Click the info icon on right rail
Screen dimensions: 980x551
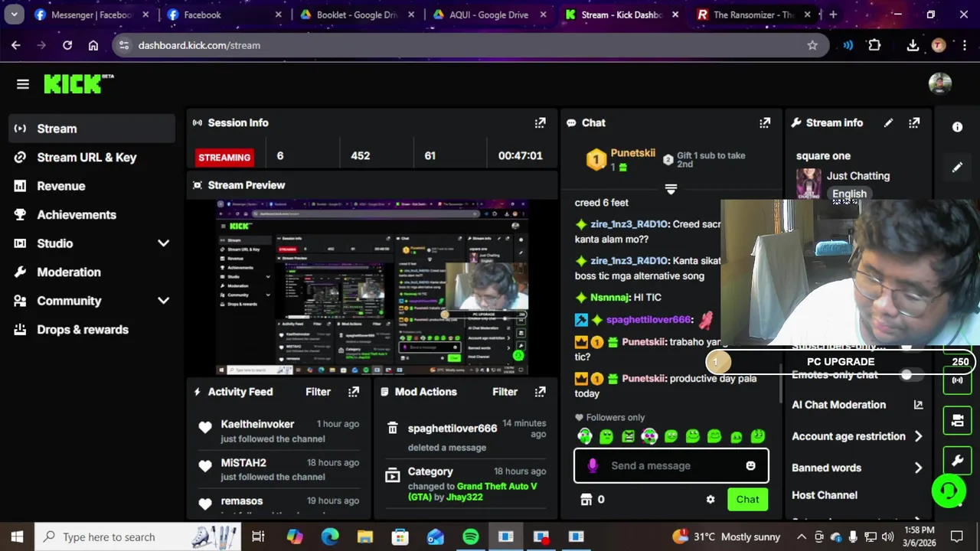(x=957, y=127)
